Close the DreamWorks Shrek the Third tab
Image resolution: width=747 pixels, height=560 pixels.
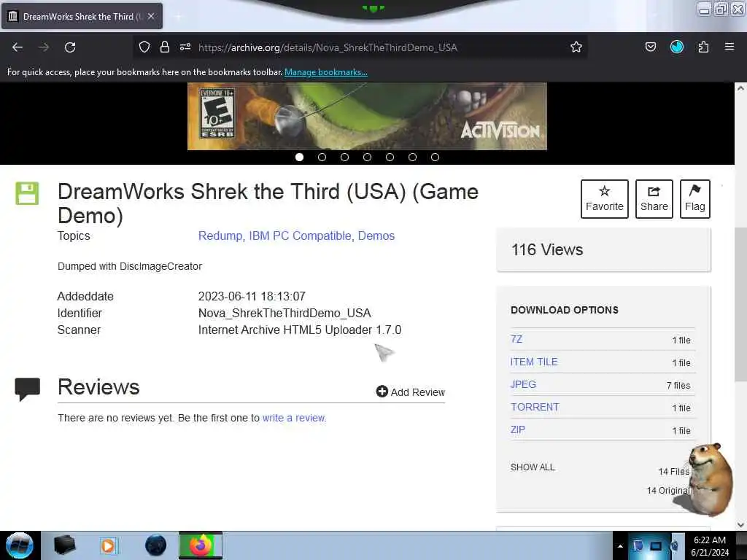pyautogui.click(x=151, y=16)
